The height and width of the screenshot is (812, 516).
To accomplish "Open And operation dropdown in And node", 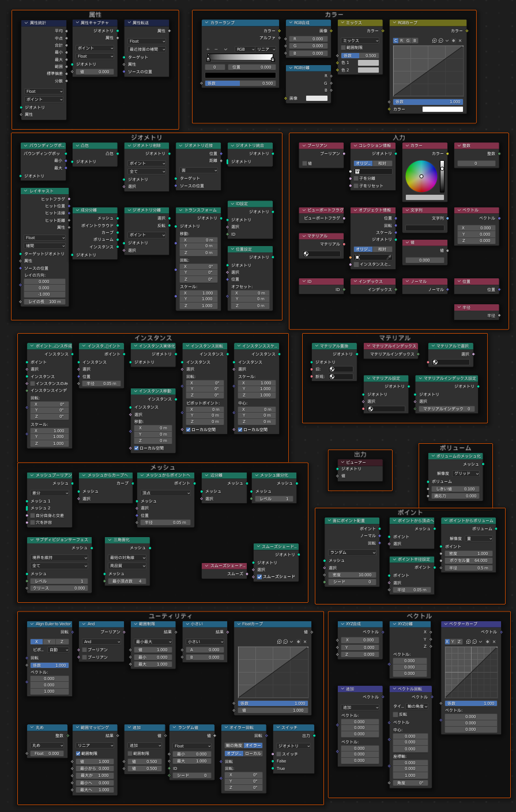I will click(101, 641).
